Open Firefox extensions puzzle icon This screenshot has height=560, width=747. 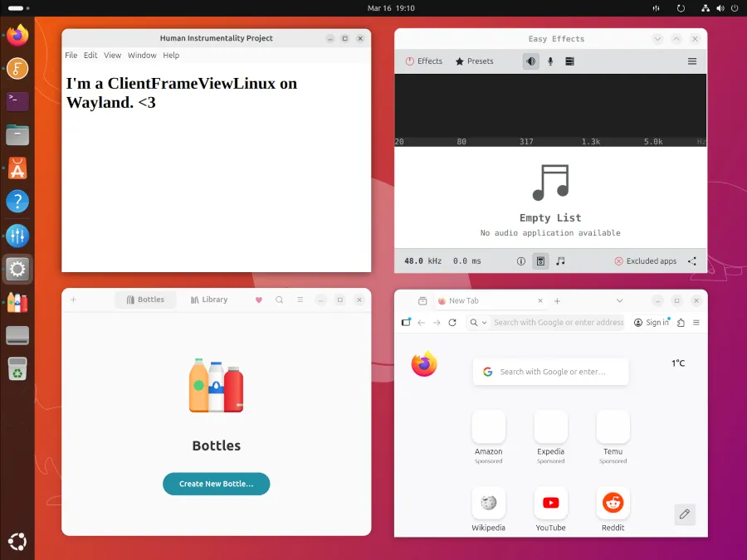click(x=681, y=323)
